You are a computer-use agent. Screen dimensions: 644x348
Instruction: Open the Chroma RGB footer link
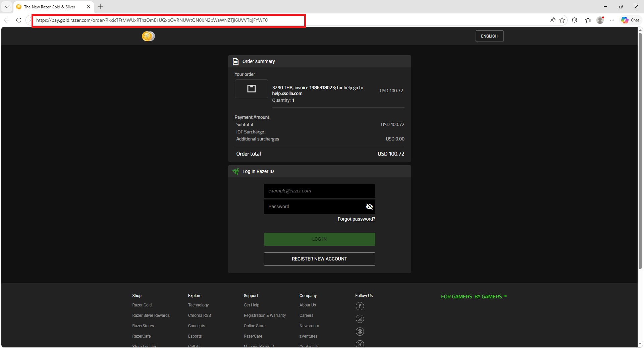(x=199, y=315)
